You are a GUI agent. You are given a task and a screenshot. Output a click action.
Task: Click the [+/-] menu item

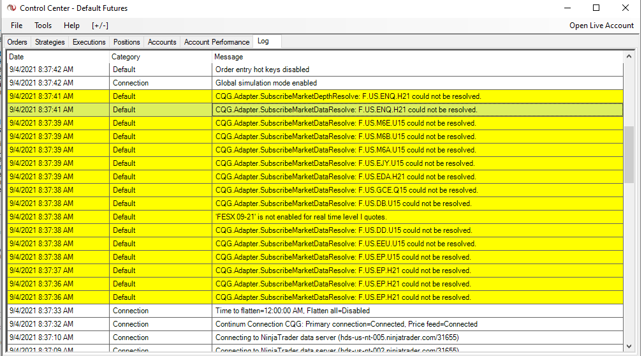coord(100,26)
